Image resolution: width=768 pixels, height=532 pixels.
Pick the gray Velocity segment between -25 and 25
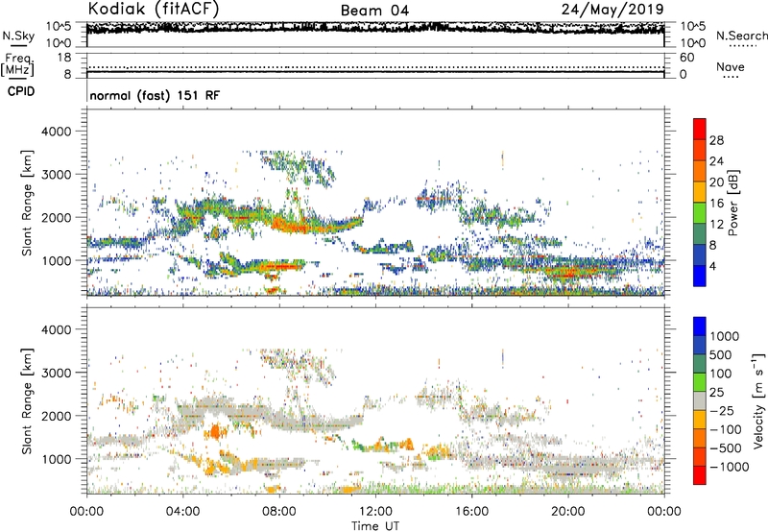tap(700, 400)
